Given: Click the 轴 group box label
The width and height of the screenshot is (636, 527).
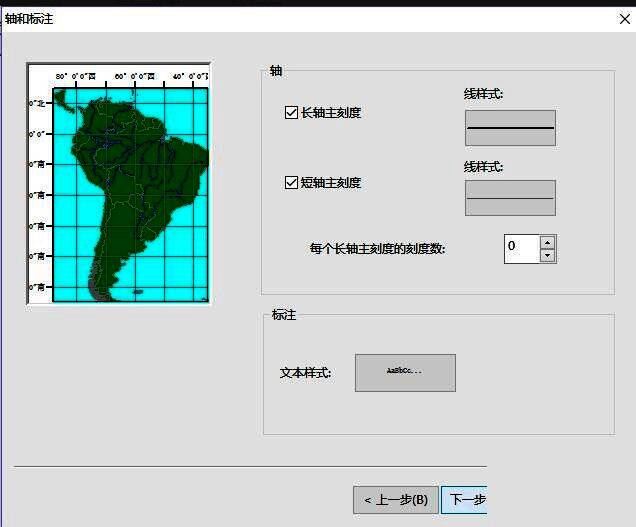Looking at the screenshot, I should coord(276,71).
